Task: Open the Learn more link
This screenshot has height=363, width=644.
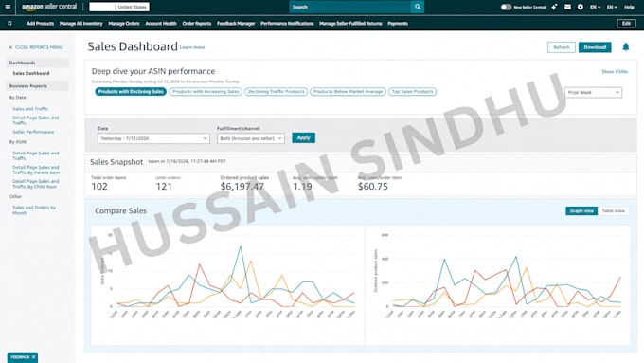Action: point(192,47)
